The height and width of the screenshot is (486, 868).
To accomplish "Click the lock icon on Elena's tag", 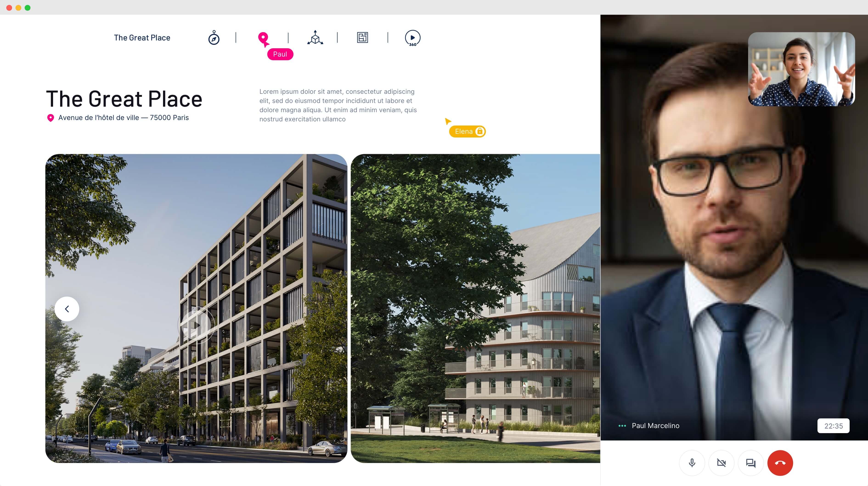I will 479,131.
